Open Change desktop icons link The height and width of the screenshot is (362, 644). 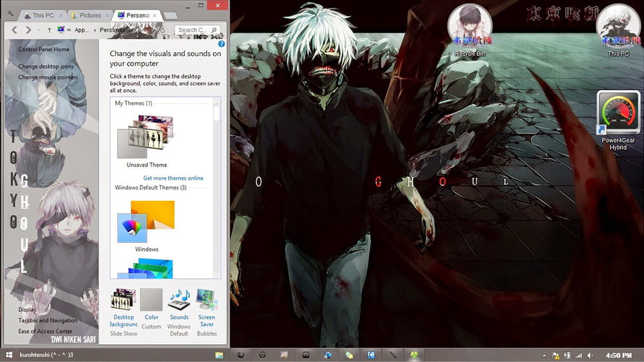point(46,66)
